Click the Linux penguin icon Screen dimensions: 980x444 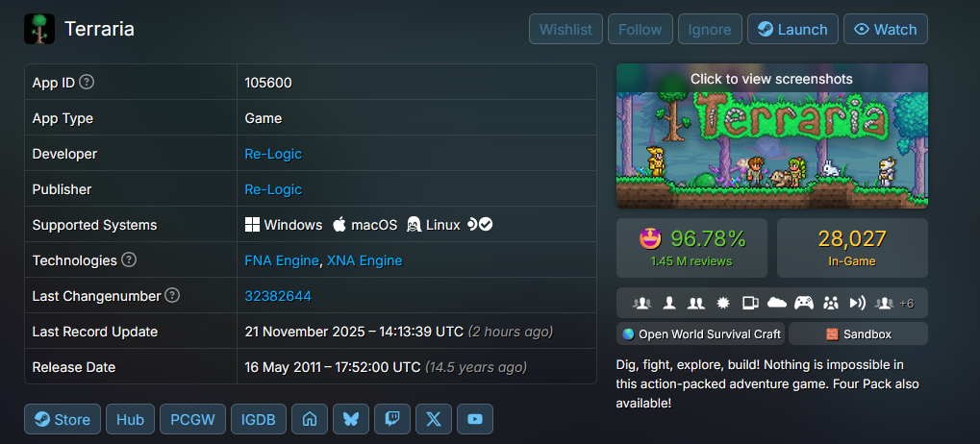click(x=414, y=225)
